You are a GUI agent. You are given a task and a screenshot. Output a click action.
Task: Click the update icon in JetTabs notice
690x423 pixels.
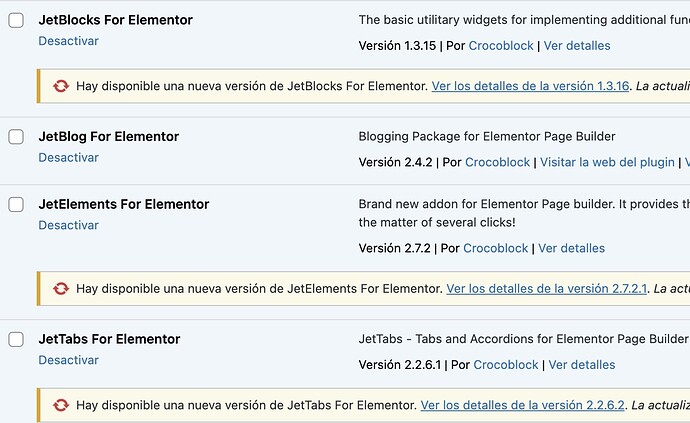pyautogui.click(x=61, y=405)
